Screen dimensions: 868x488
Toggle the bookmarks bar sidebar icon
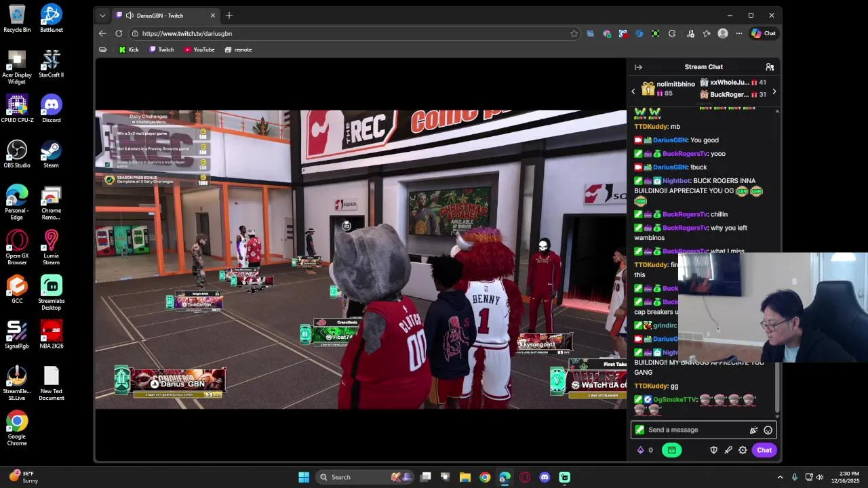[x=102, y=49]
